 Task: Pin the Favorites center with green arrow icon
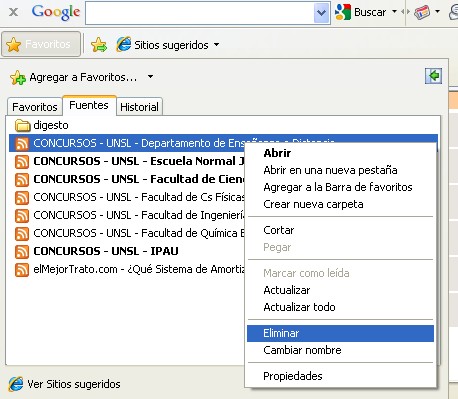434,76
